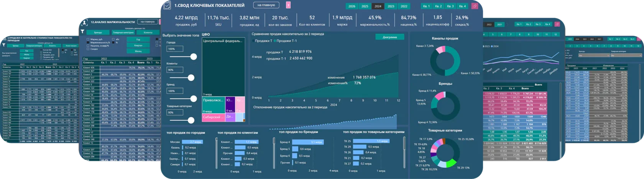Select year 2024 in the front dashboard
The height and width of the screenshot is (179, 644).
[378, 6]
